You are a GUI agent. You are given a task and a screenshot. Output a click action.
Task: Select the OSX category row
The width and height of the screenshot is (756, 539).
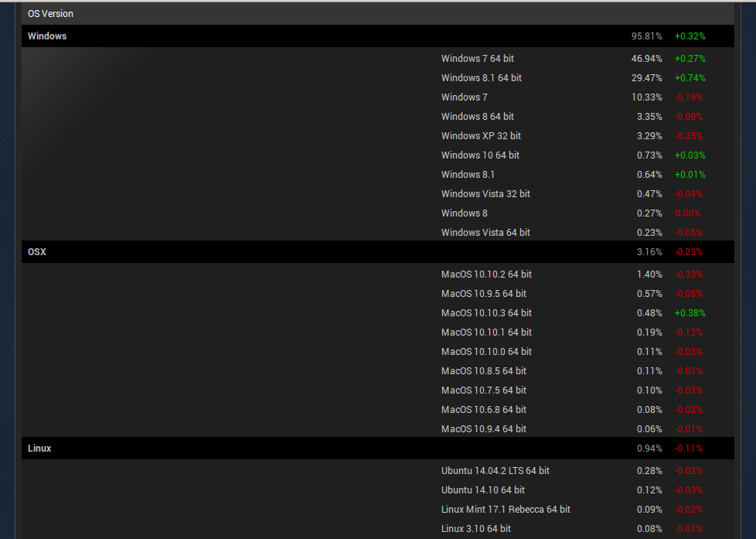point(378,252)
